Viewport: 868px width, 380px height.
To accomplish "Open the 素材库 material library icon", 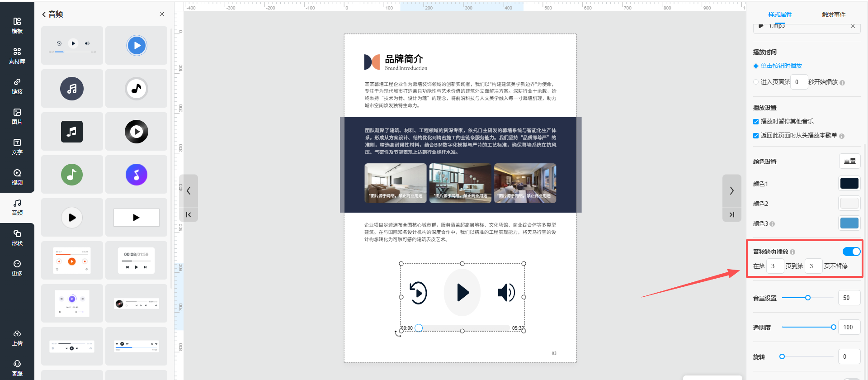I will coord(17,56).
